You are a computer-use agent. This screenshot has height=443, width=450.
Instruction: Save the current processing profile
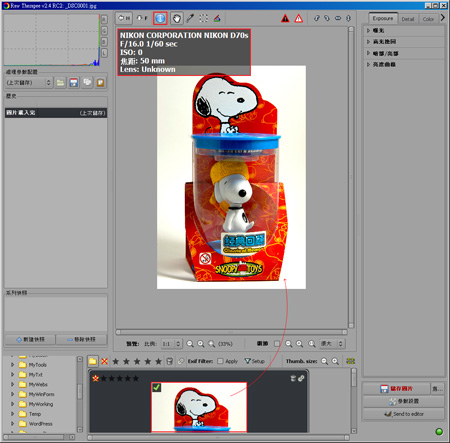[74, 82]
